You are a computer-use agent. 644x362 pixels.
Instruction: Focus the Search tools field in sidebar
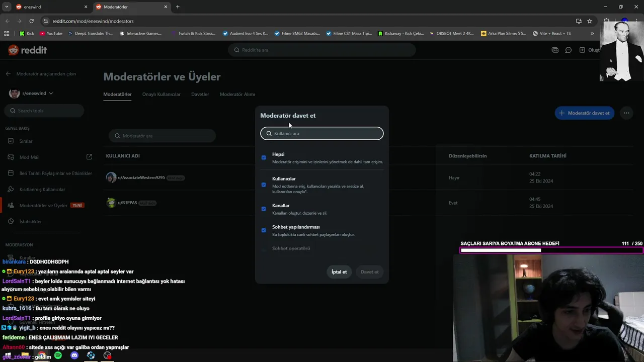[x=45, y=111]
